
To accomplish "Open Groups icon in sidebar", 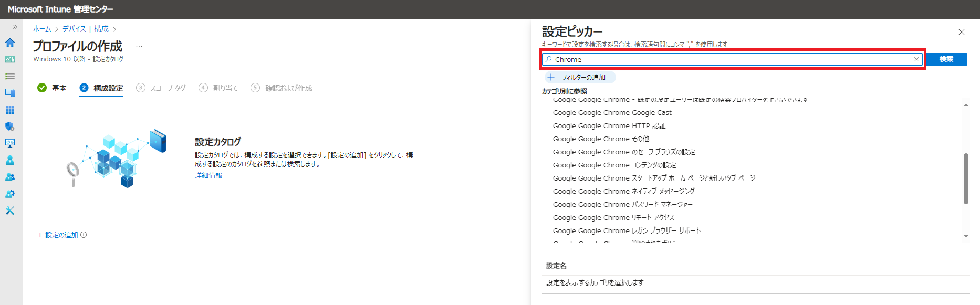I will coord(9,177).
